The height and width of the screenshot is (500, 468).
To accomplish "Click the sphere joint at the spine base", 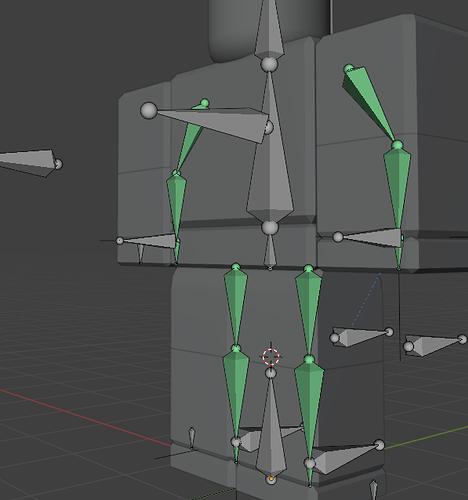I will point(270,228).
